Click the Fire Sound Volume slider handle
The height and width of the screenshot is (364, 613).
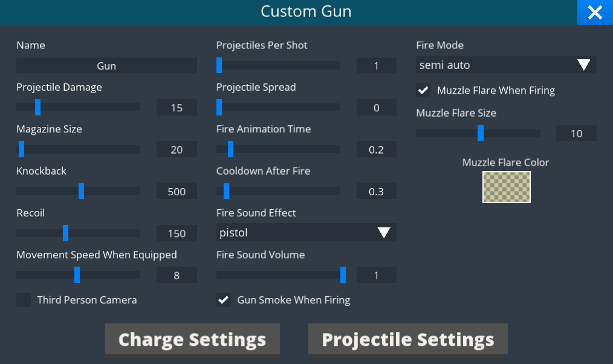(343, 275)
